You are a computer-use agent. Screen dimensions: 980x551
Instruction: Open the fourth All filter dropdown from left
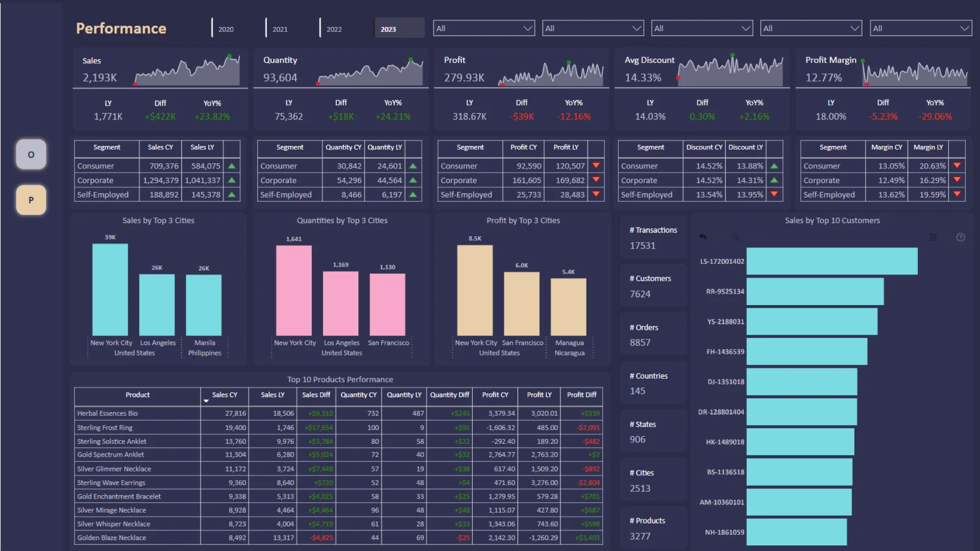811,28
